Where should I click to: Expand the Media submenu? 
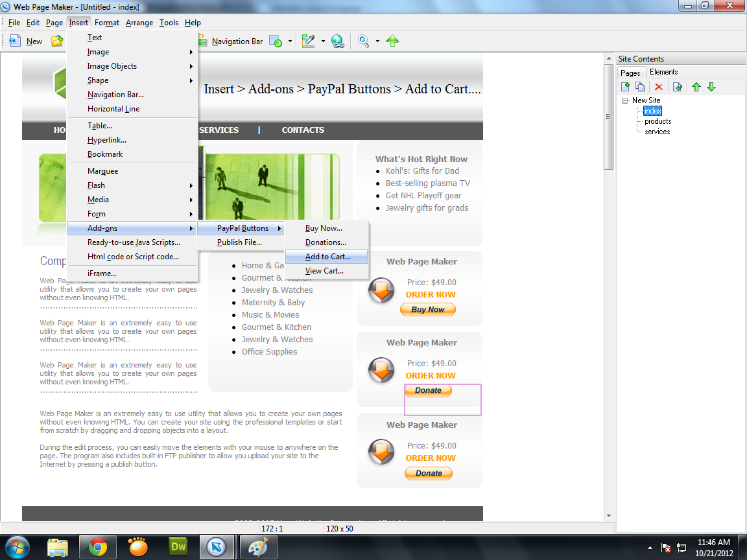[132, 200]
